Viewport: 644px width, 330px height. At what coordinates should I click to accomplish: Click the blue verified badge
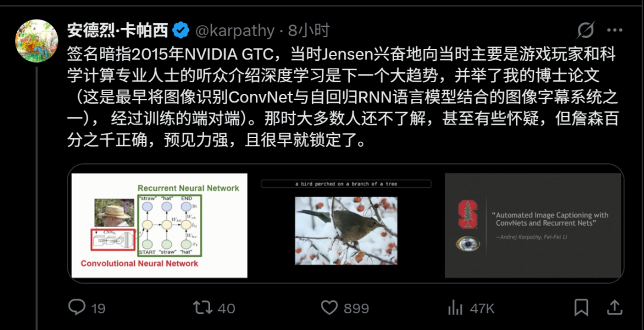pos(181,30)
